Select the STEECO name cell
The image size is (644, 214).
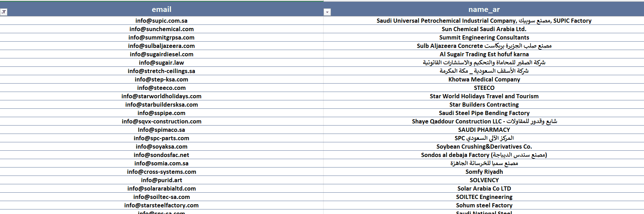pos(484,88)
